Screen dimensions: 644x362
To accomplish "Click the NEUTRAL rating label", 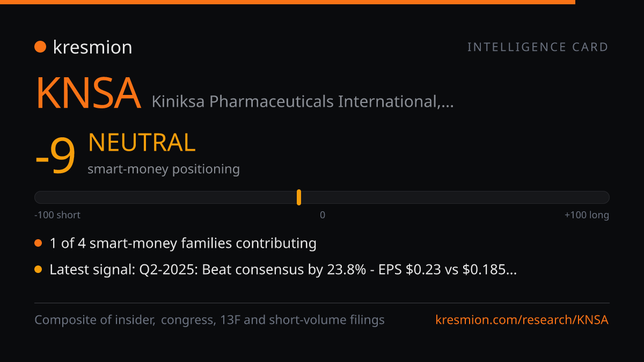I will pos(142,143).
